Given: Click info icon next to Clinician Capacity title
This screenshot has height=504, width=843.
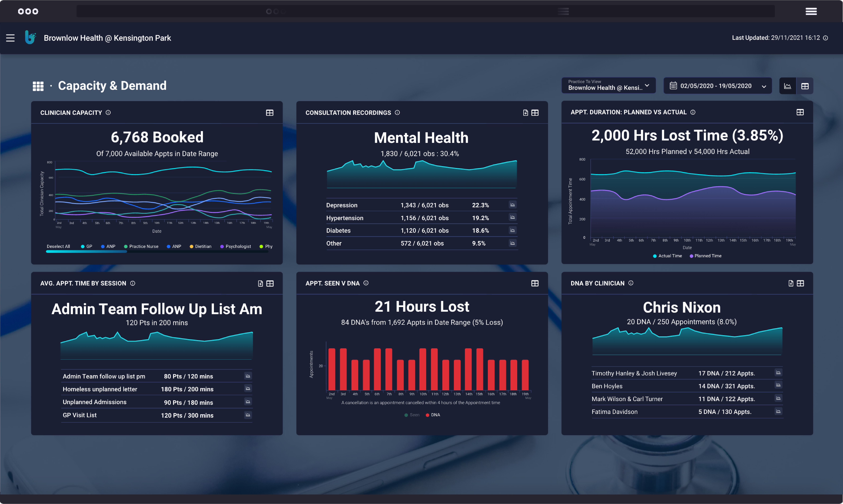Looking at the screenshot, I should tap(108, 112).
